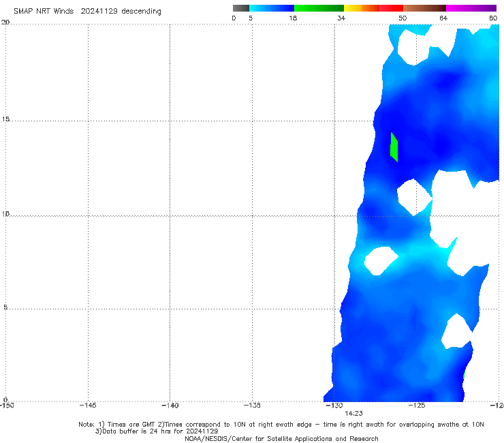This screenshot has width=504, height=443.
Task: Click the longitude label '-135'
Action: (252, 406)
